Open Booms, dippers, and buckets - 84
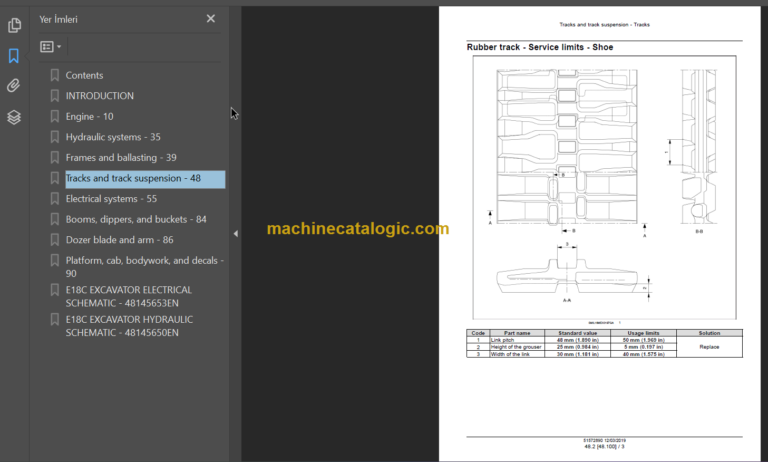768x462 pixels. coord(136,219)
